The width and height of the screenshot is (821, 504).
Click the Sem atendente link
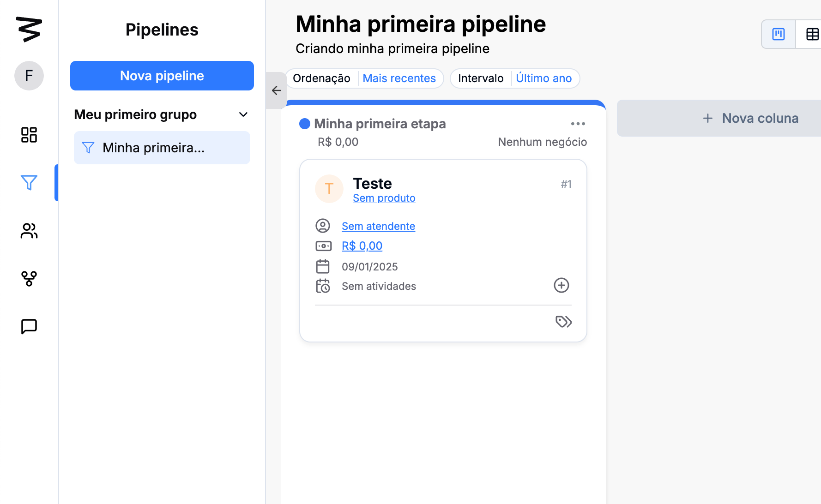[378, 226]
